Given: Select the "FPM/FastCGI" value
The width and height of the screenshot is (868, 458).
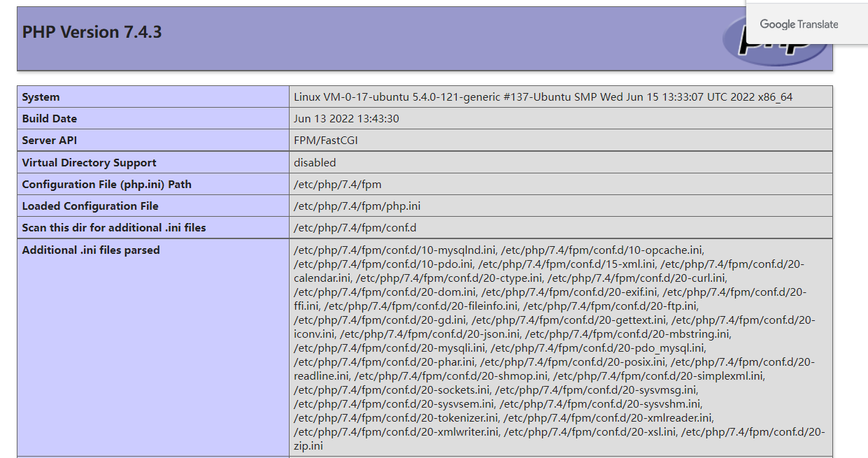Looking at the screenshot, I should click(325, 141).
